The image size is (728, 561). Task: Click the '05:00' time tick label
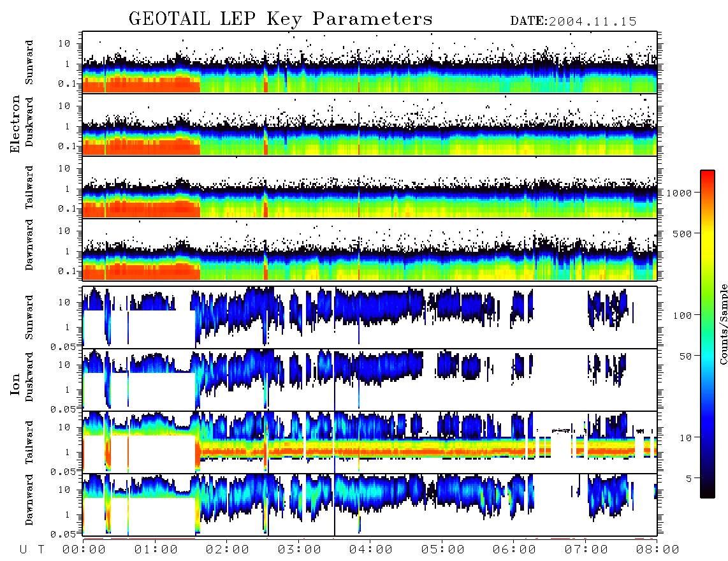click(x=442, y=550)
